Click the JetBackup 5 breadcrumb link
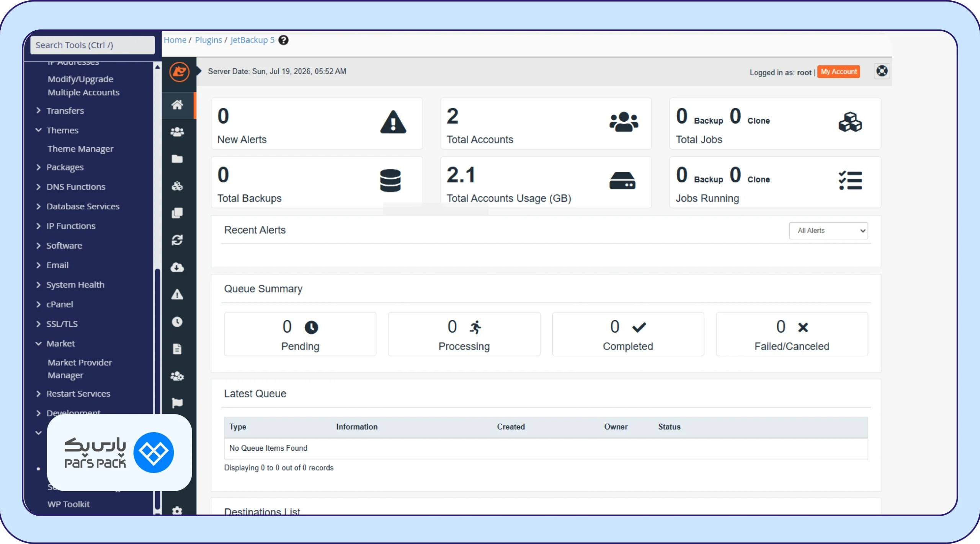This screenshot has height=544, width=980. [x=252, y=40]
